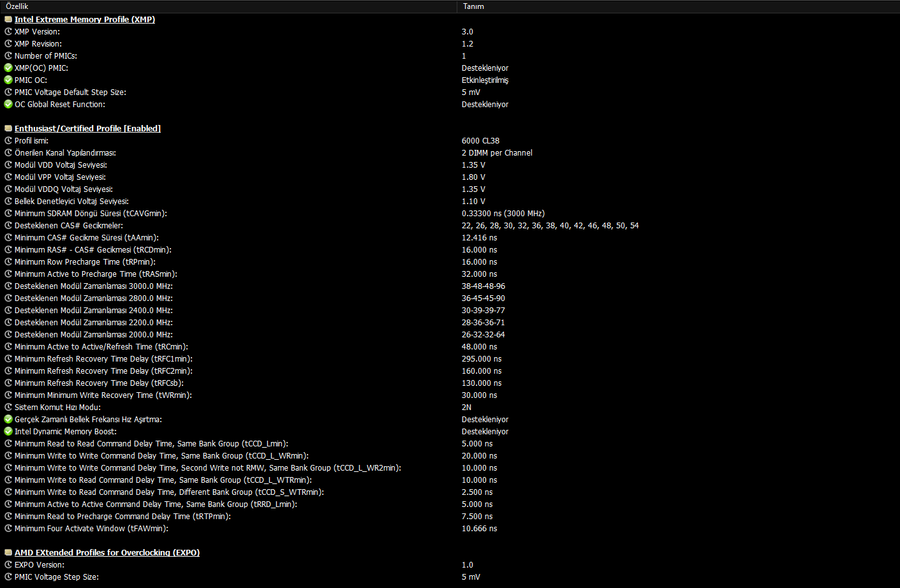Click the value 6000 CL38
The image size is (900, 588).
pos(480,141)
